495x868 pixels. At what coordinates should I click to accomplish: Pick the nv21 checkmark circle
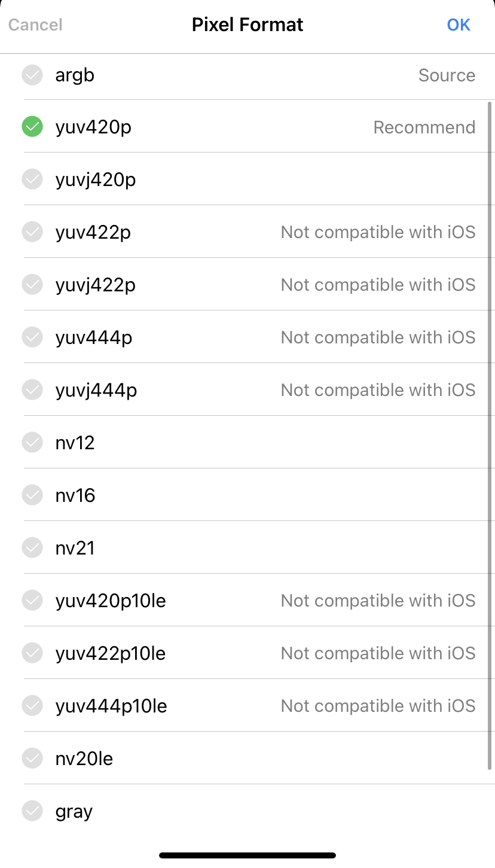[x=32, y=548]
